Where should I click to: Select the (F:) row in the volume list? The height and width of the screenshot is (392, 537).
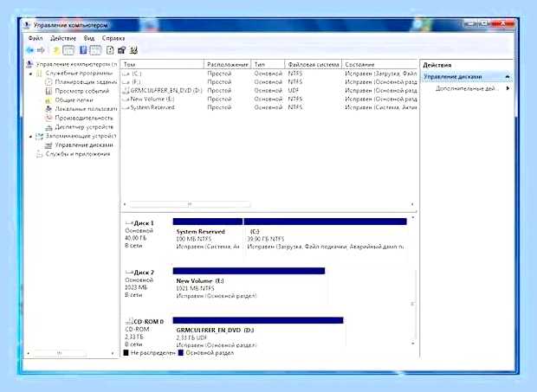pos(269,82)
